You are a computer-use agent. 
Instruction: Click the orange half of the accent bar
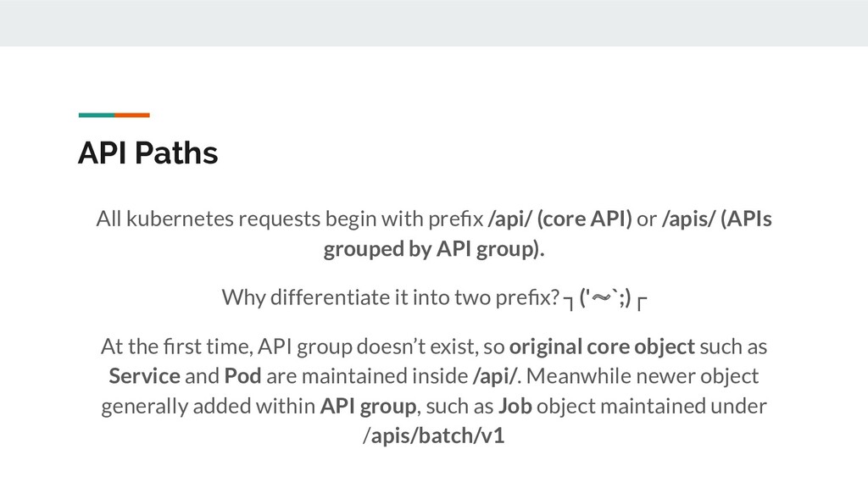[x=132, y=115]
